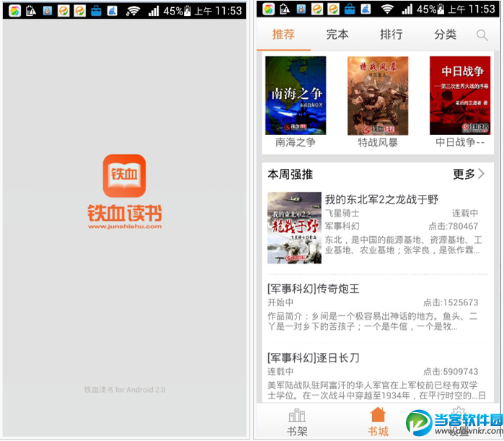Tap click count 点击:5909743
504x441 pixels.
(x=451, y=372)
